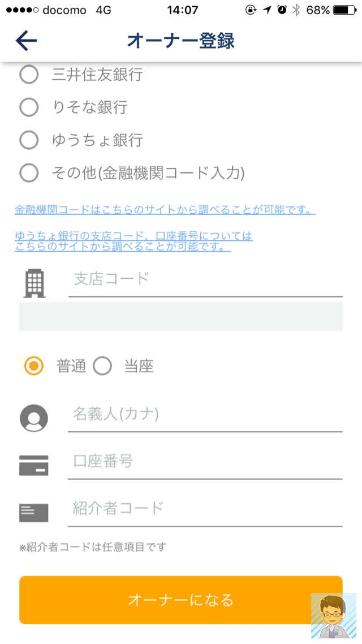Click the building icon beside 支店コード field
362x644 pixels.
(34, 281)
